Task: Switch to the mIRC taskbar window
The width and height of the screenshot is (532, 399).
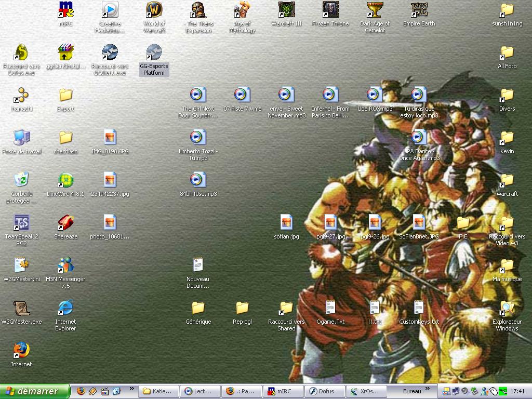Action: tap(284, 391)
